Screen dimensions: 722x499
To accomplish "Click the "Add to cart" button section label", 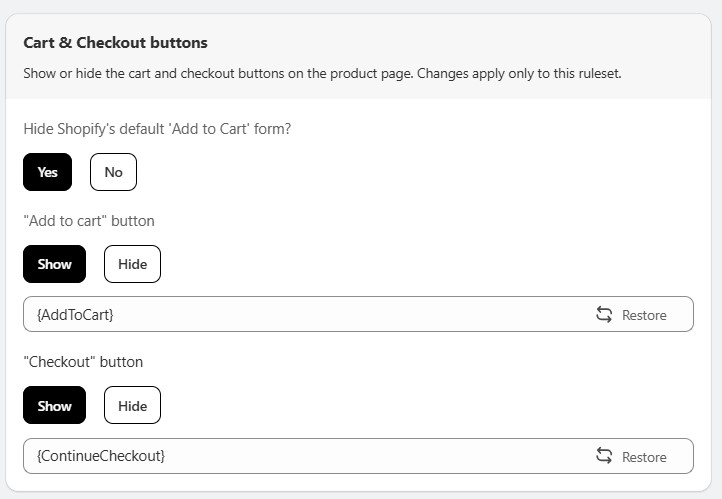I will tap(89, 221).
